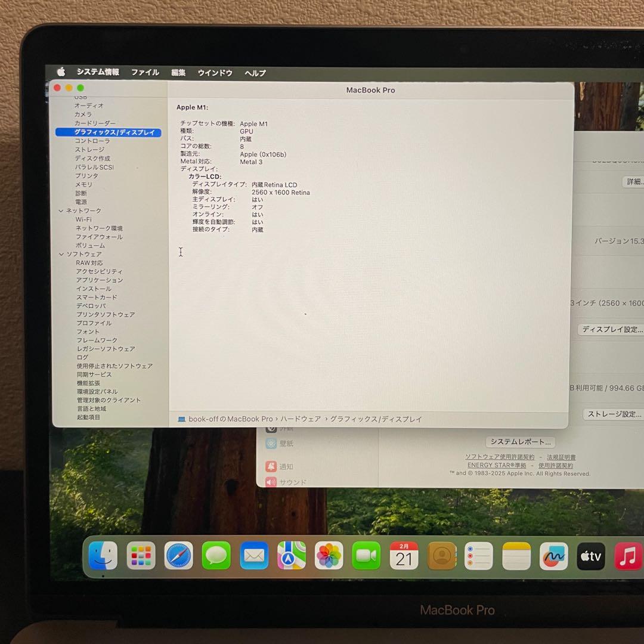Collapse the ソフトウェア section in the sidebar
The height and width of the screenshot is (644, 644).
point(62,254)
